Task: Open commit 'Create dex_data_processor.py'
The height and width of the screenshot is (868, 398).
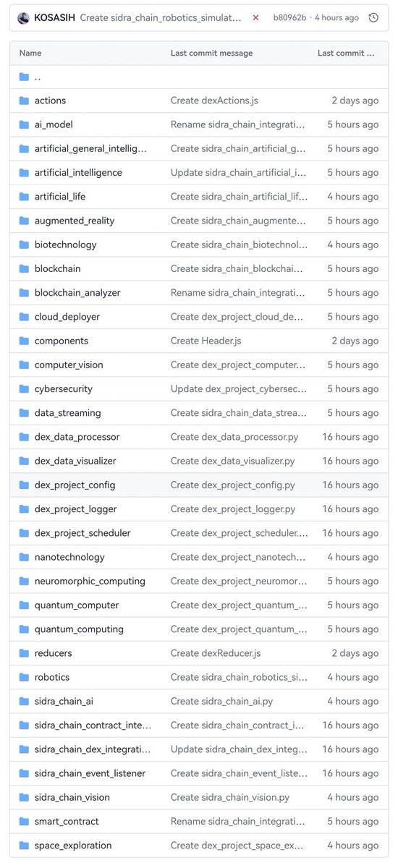Action: tap(234, 437)
